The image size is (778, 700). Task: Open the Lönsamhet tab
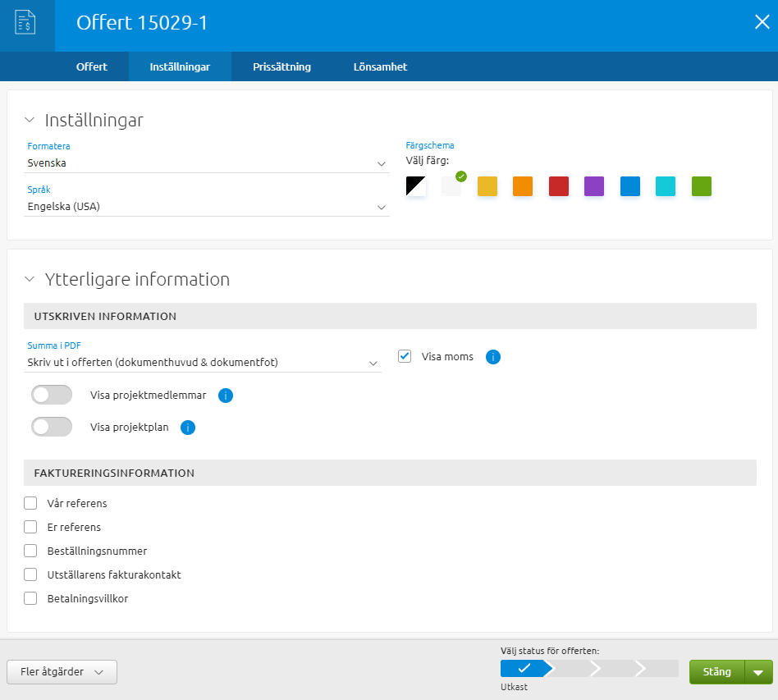point(380,67)
